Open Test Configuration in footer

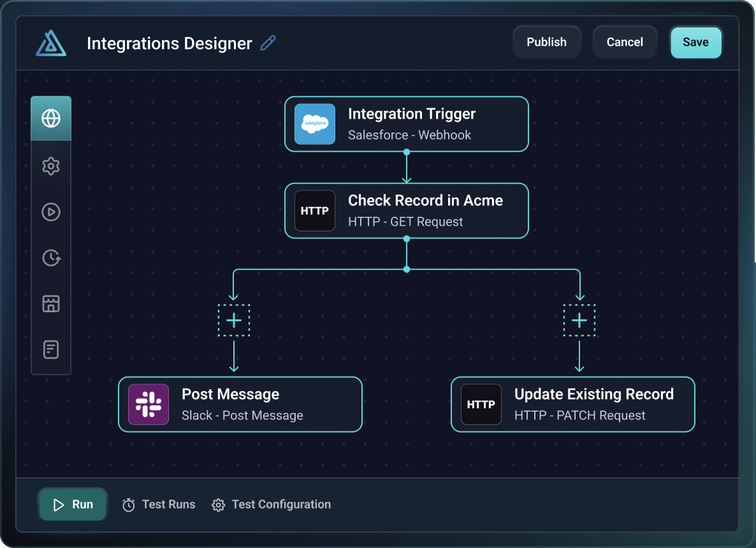(x=271, y=504)
